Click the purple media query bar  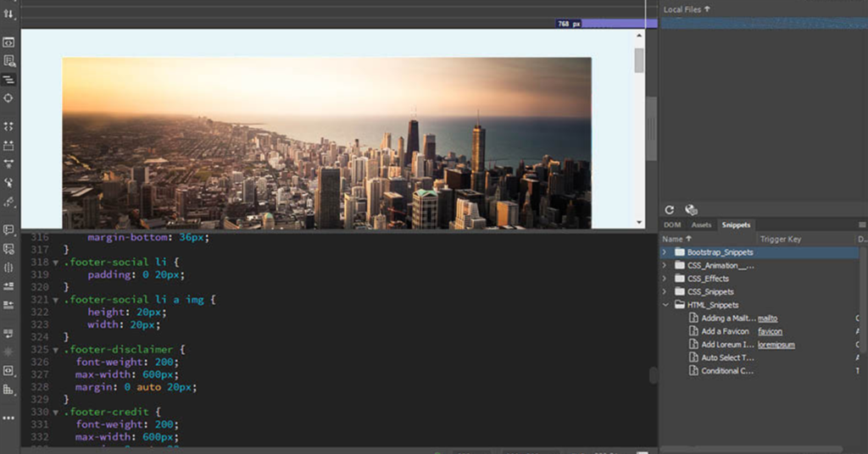[620, 24]
